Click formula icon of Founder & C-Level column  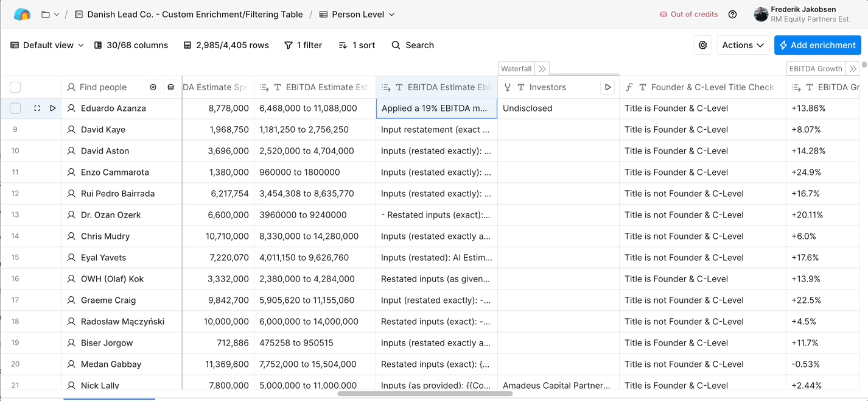click(629, 87)
